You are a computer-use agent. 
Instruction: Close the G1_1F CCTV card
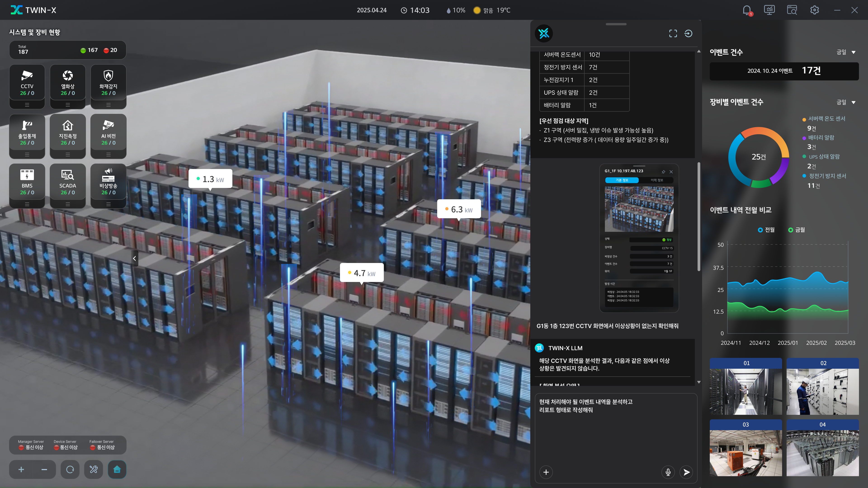(671, 172)
